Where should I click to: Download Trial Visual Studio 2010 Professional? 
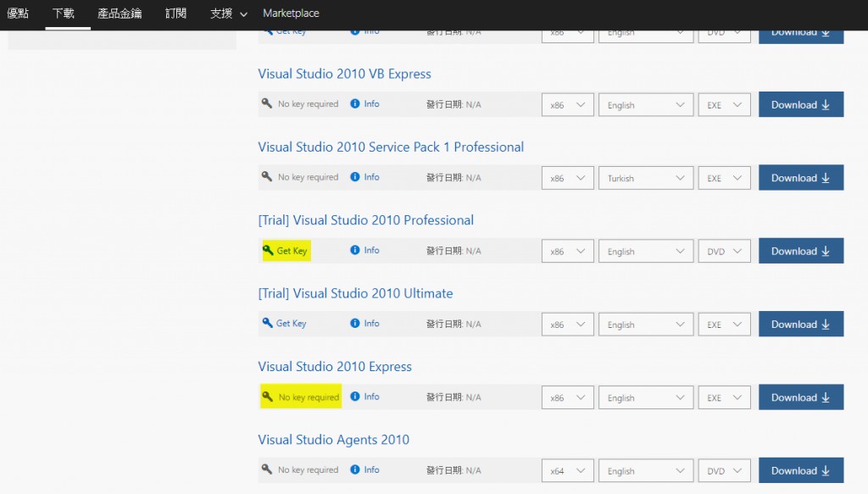(801, 251)
